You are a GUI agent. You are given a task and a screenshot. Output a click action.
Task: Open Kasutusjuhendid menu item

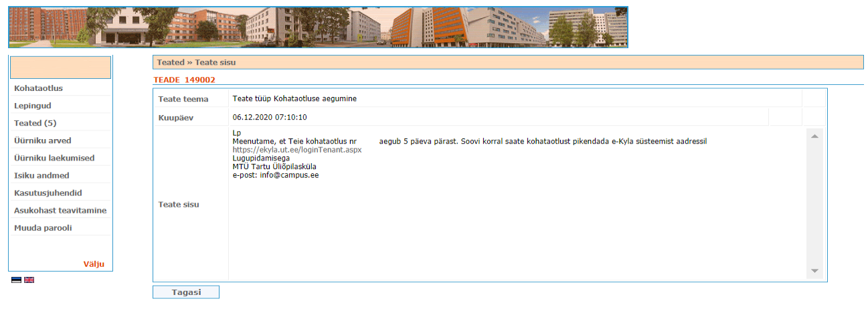[x=48, y=193]
